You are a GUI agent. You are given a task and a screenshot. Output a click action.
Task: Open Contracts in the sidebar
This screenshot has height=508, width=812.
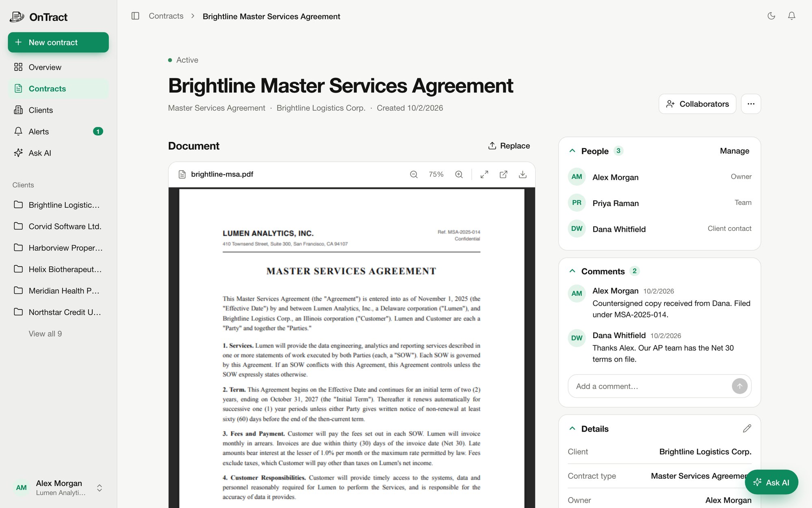58,89
